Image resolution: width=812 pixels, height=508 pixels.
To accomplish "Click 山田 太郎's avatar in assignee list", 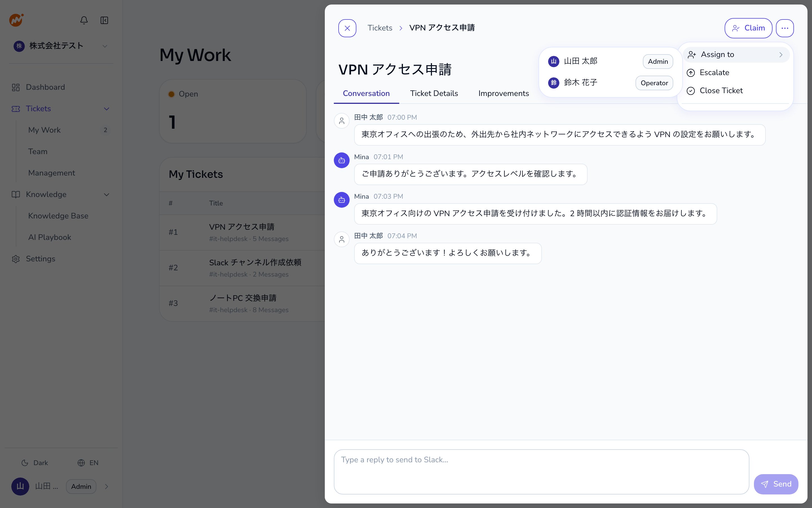I will (554, 62).
